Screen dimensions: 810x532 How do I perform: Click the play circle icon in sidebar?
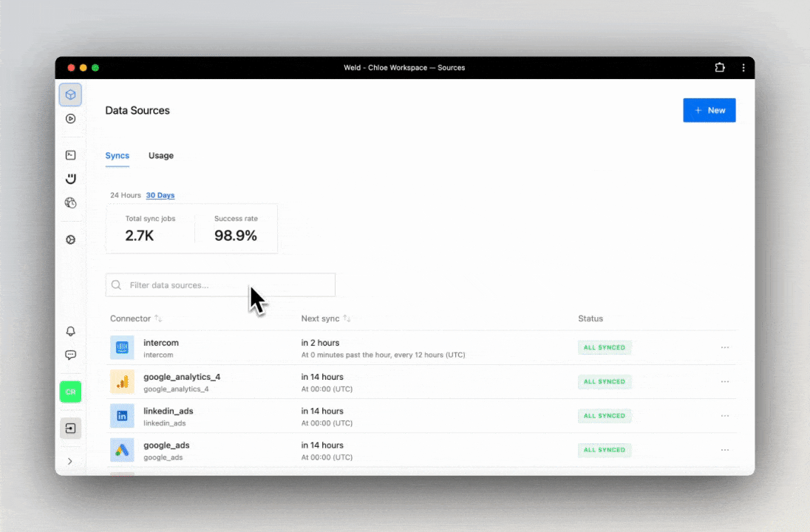click(70, 118)
